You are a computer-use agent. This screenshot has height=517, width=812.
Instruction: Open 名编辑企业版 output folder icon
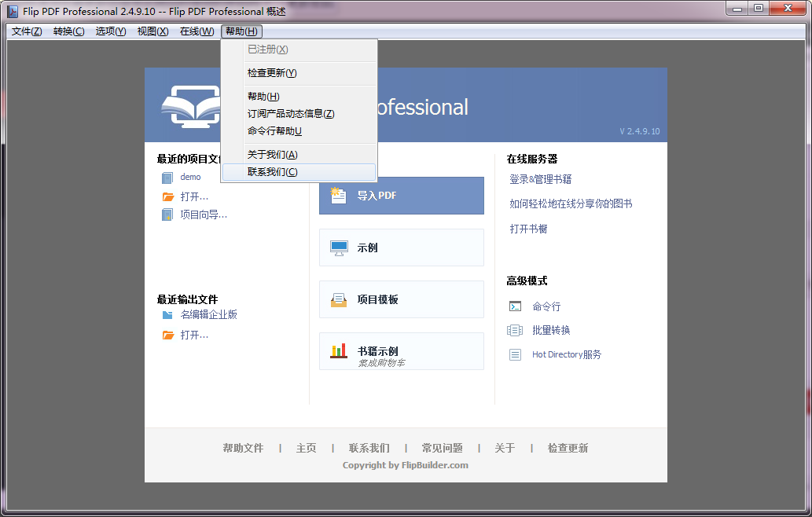(x=167, y=313)
